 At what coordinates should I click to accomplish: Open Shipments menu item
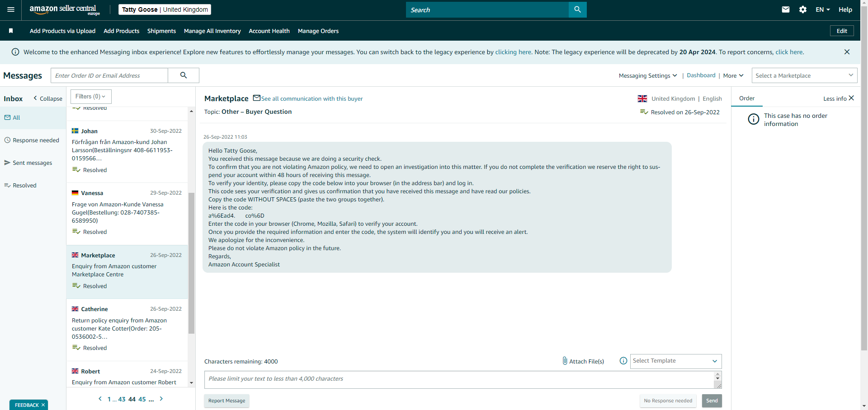tap(161, 31)
